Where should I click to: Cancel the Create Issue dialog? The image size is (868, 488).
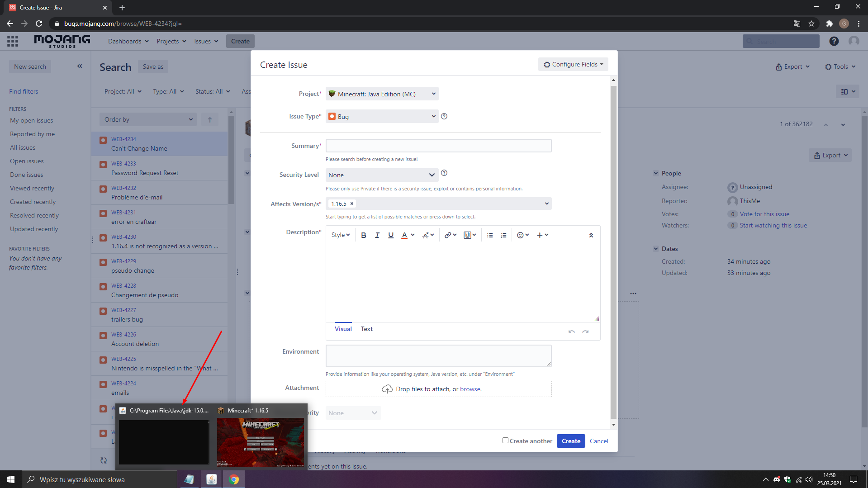(598, 441)
